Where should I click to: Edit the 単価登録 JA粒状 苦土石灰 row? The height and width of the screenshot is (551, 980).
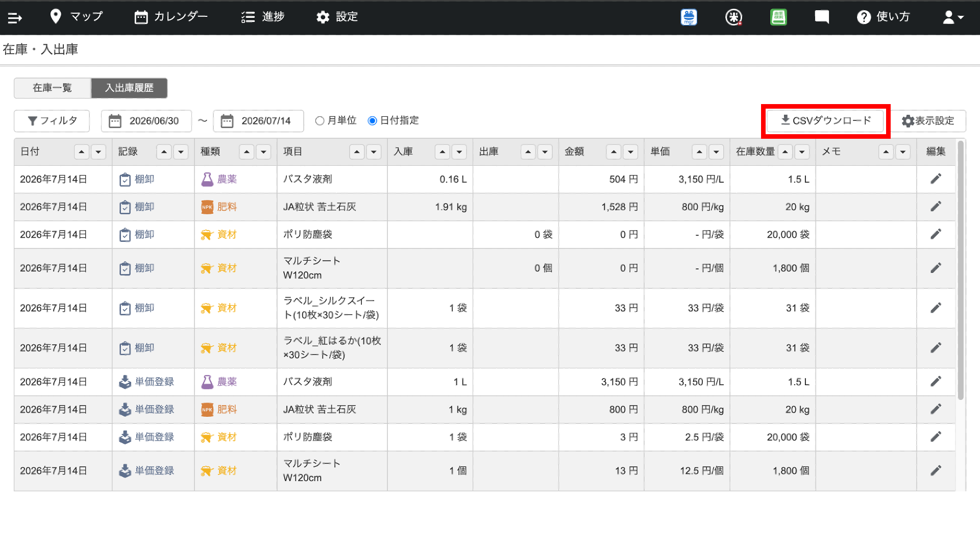tap(936, 409)
